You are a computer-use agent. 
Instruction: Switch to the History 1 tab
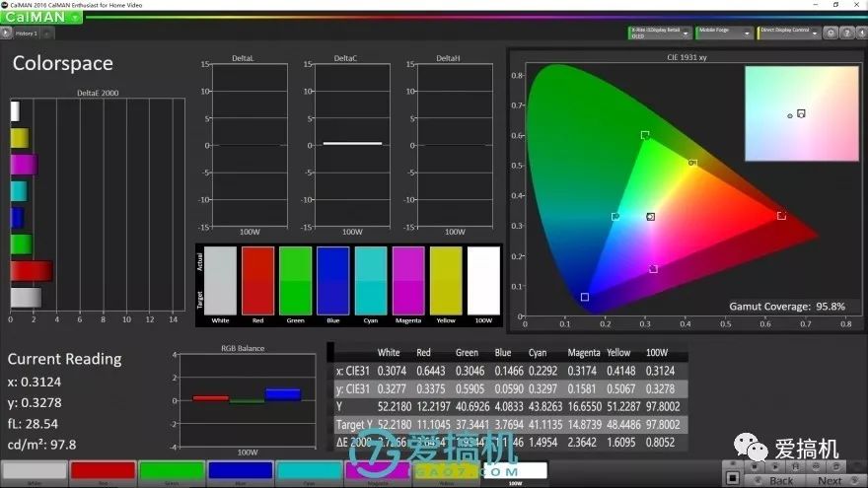pos(27,34)
